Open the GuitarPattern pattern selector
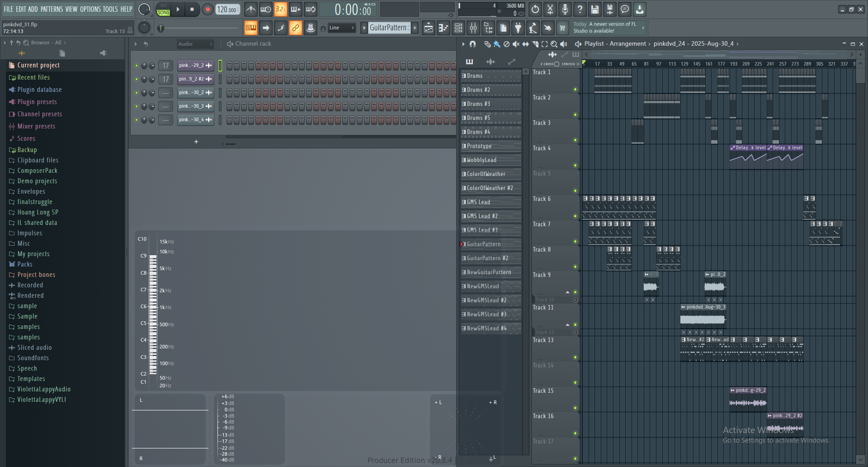Screen dimensions: 868x467 tap(388, 28)
